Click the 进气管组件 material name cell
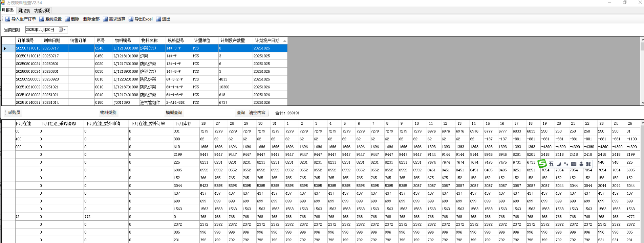 tap(152, 103)
